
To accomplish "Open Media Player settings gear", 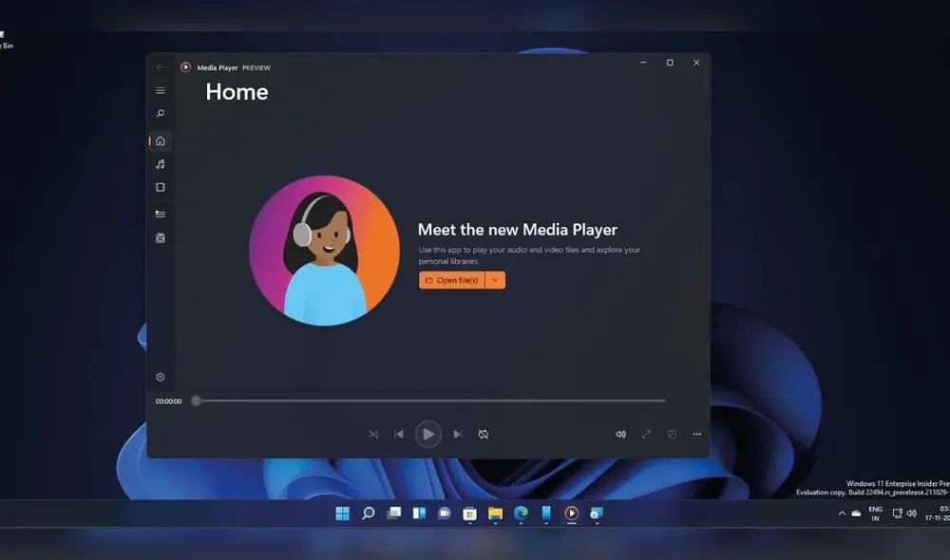I will pos(161,377).
